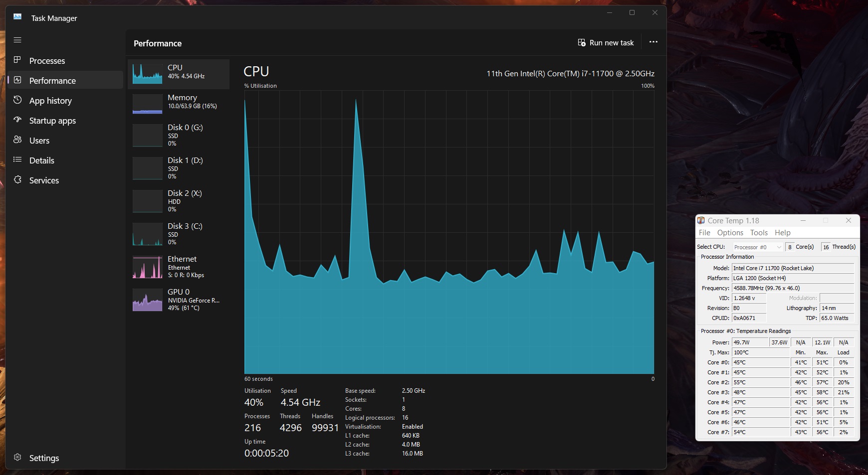
Task: Click the Details list icon
Action: coord(17,160)
